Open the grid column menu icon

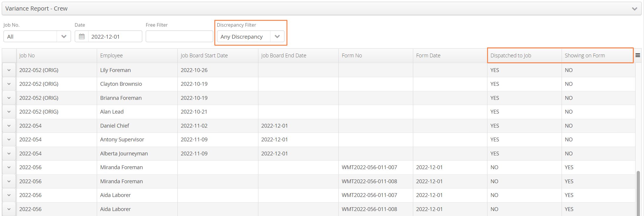click(638, 55)
